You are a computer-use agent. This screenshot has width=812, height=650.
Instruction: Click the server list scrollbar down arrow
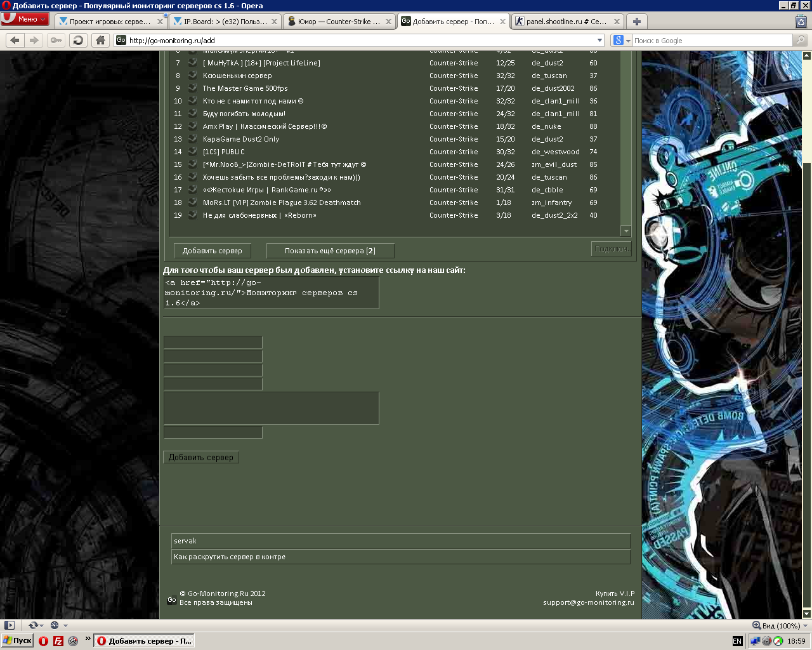626,231
